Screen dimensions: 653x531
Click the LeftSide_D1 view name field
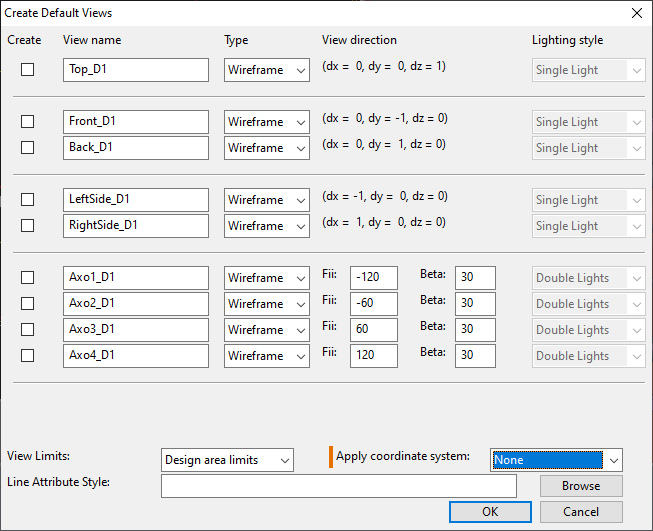(135, 200)
